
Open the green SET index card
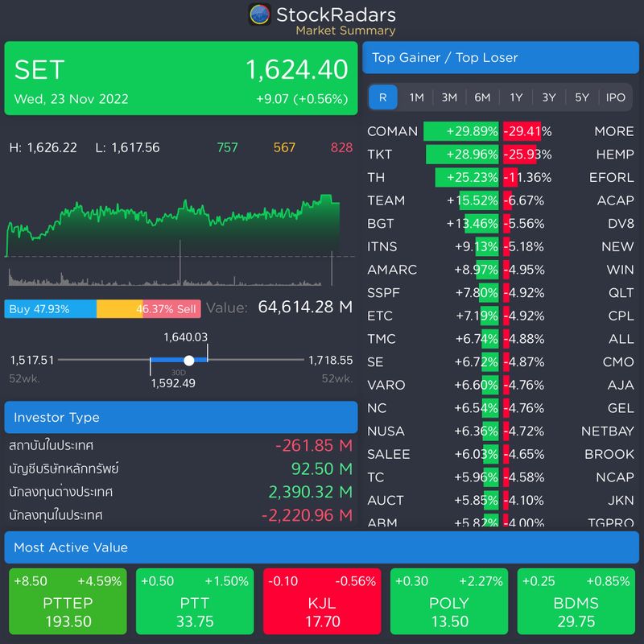pos(180,78)
